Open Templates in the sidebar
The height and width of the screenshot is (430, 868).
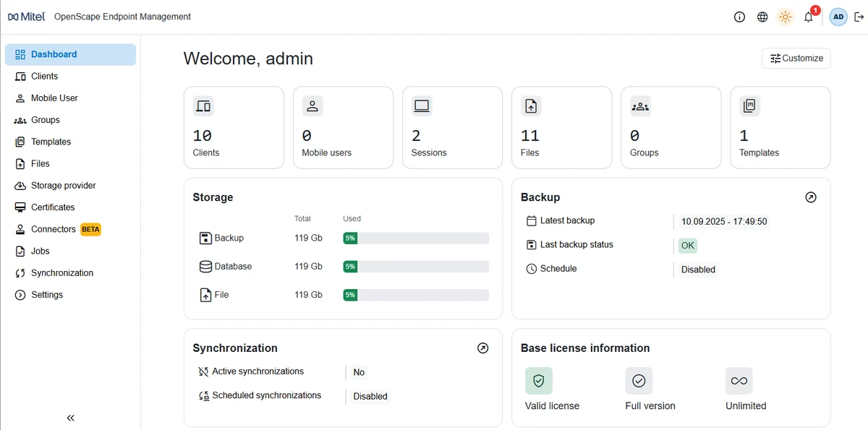click(x=70, y=142)
